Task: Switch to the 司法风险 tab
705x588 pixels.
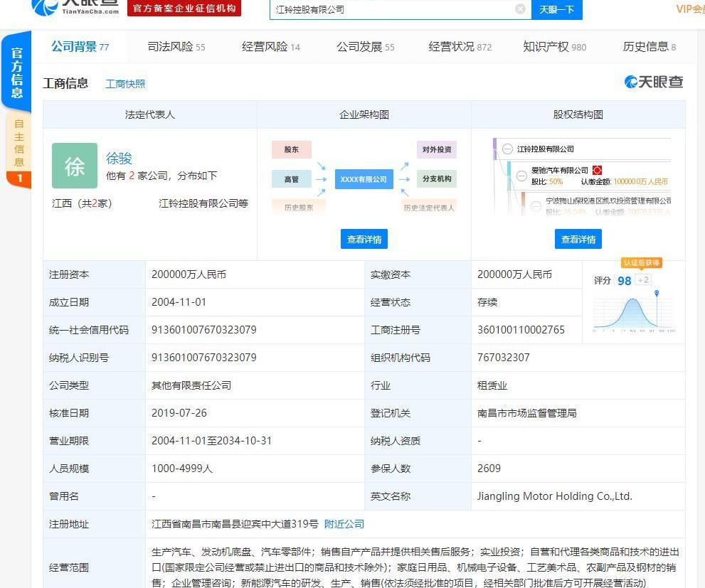Action: [176, 46]
